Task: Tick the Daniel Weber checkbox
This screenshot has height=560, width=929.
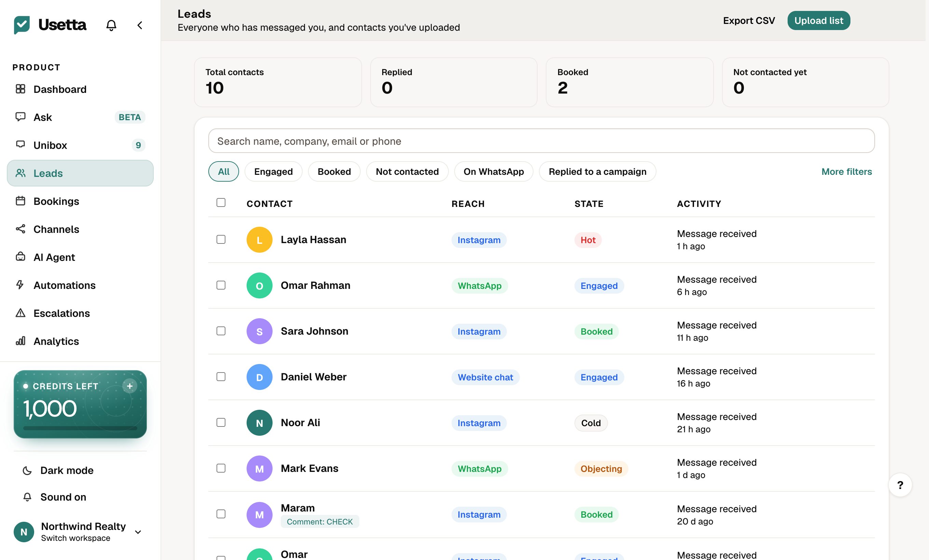Action: coord(221,377)
